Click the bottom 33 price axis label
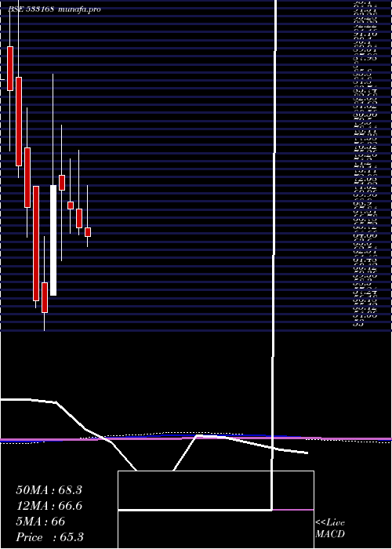Viewport: 392px width, 549px height. 358,324
